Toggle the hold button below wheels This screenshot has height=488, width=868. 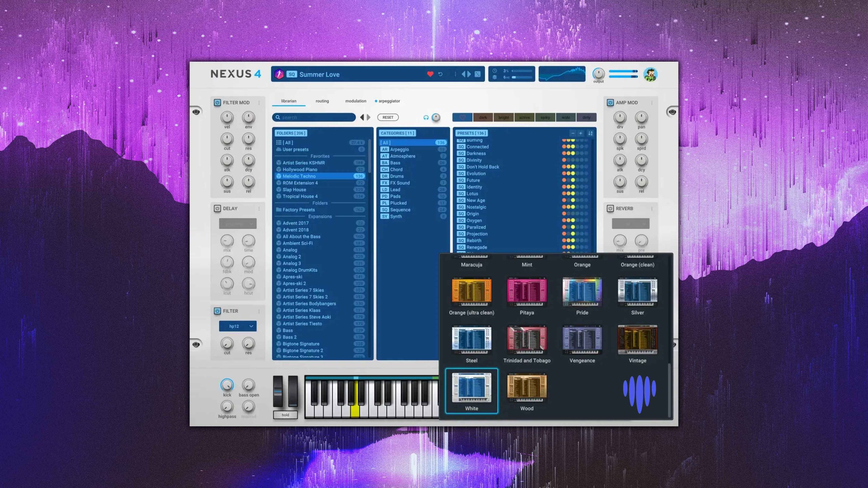[285, 415]
